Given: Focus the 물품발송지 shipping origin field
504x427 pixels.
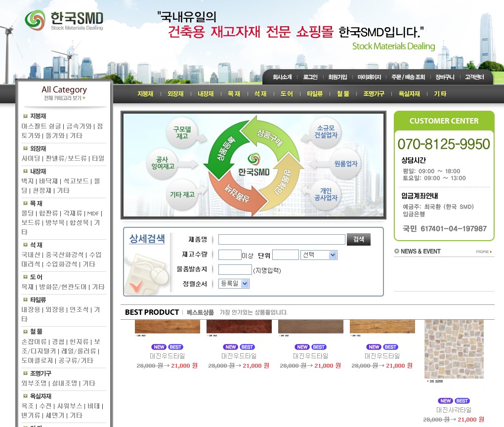Looking at the screenshot, I should 235,270.
